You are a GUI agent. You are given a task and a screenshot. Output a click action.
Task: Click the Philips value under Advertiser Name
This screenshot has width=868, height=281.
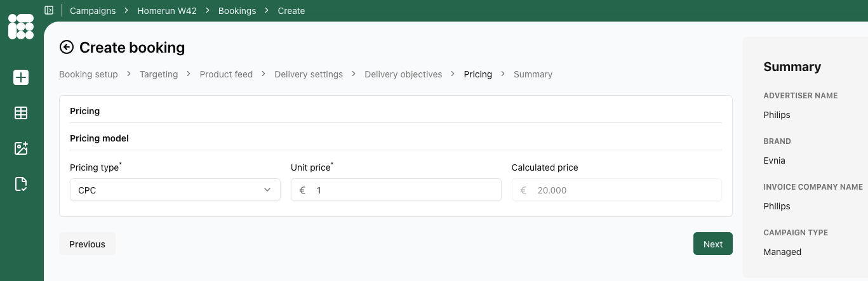[777, 115]
